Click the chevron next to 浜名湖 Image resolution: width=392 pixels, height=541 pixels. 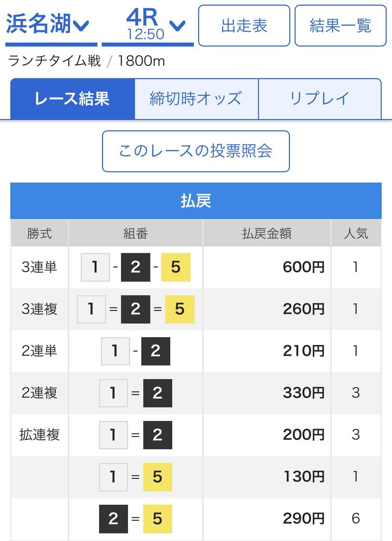pos(82,26)
